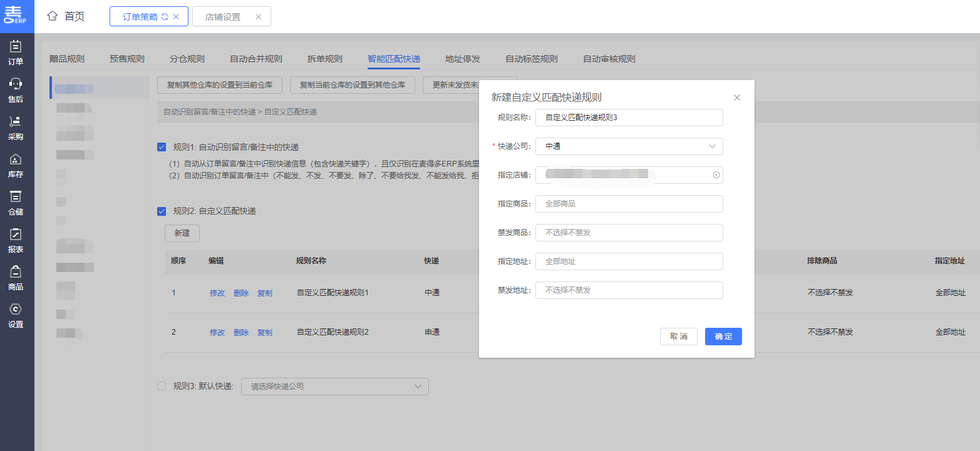Click the 自动识别留言/备注中的快递 breadcrumb text
Viewport: 980px width, 451px height.
pyautogui.click(x=210, y=112)
